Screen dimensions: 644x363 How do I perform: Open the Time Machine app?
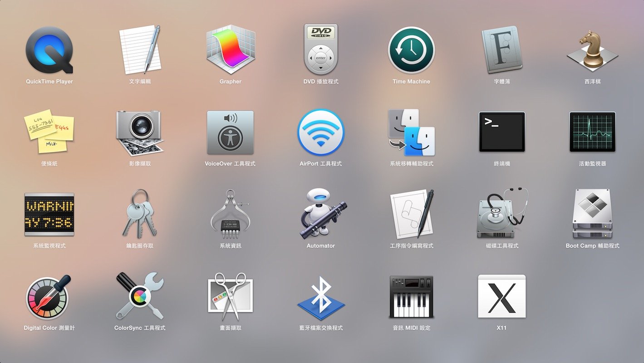click(x=411, y=50)
